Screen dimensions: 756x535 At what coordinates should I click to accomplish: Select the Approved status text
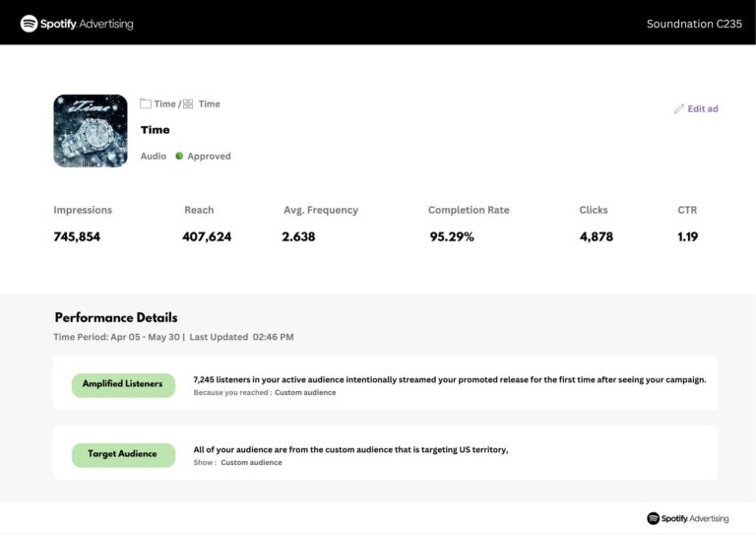coord(210,156)
